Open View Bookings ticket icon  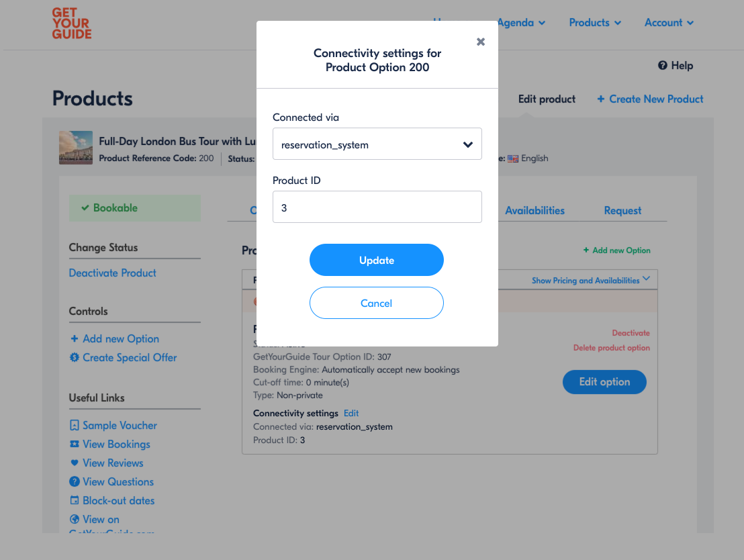(x=75, y=445)
